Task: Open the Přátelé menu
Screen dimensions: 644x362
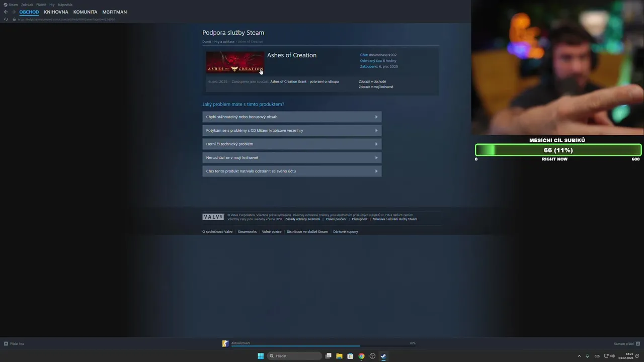Action: point(41,5)
